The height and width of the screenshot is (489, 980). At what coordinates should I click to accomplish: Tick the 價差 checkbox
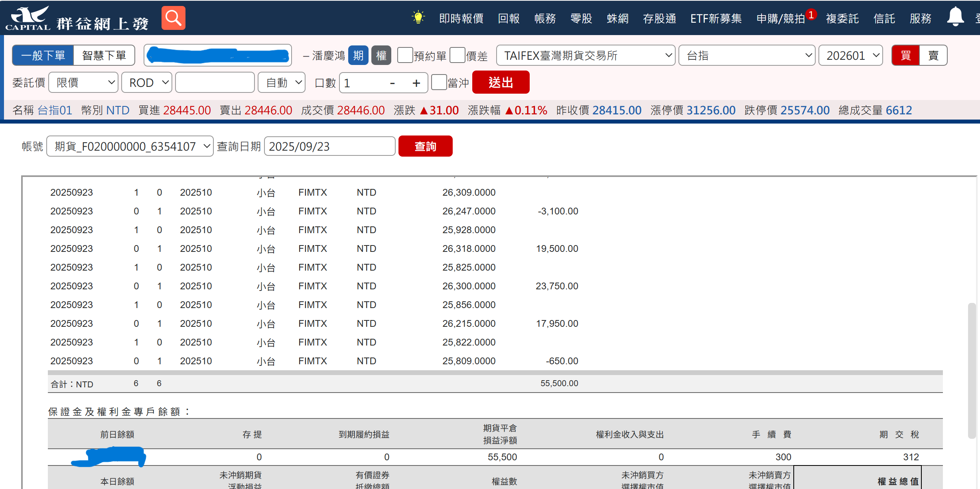coord(457,55)
